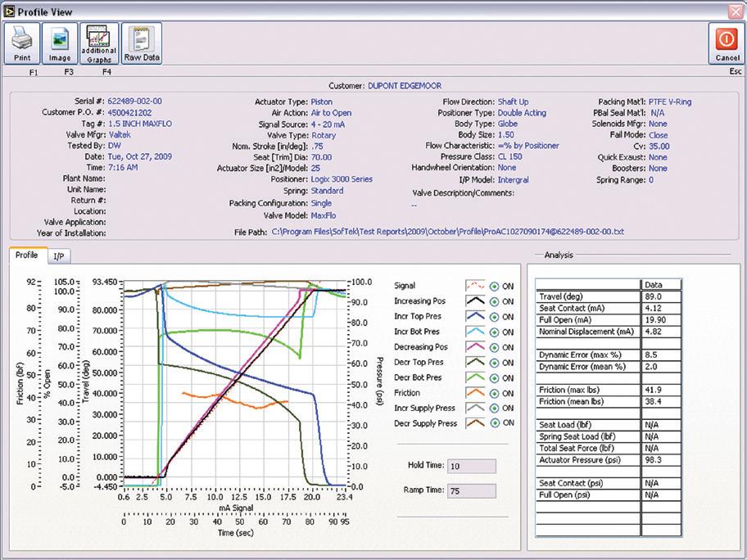The width and height of the screenshot is (747, 560).
Task: Toggle Increasing Pos trace visibility
Action: point(495,302)
